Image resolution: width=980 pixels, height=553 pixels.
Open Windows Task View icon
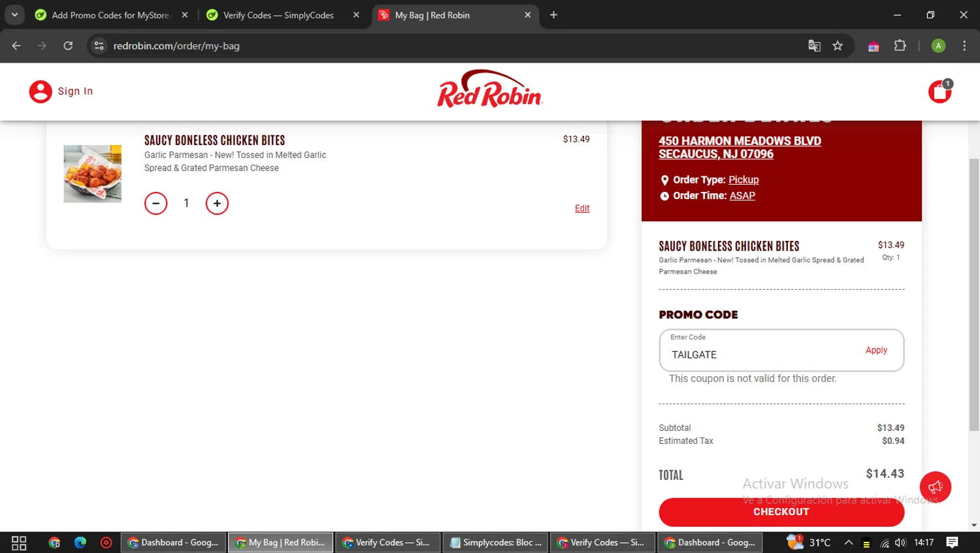point(19,543)
